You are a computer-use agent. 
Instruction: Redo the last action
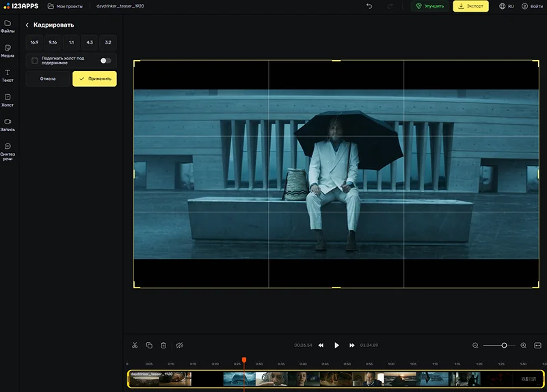[390, 6]
